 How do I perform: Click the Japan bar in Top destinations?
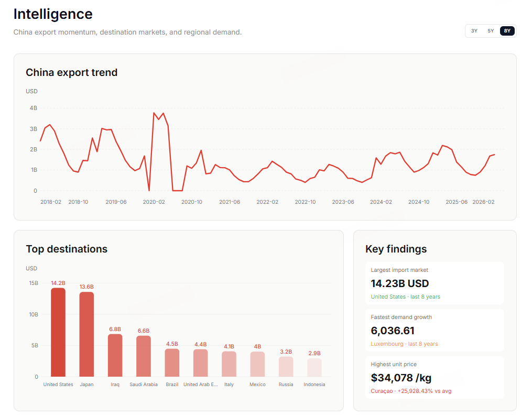click(86, 334)
